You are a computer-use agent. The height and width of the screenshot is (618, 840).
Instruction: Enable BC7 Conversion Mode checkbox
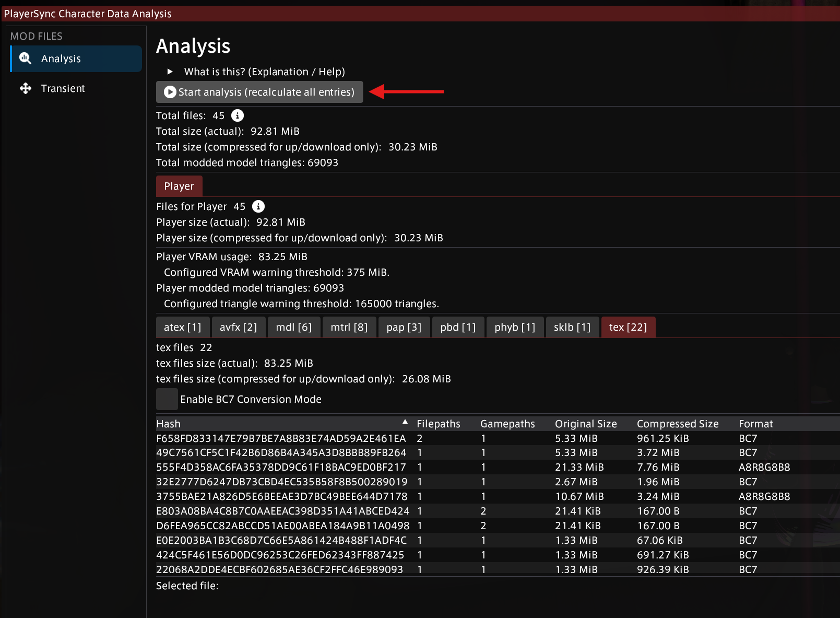(x=167, y=399)
